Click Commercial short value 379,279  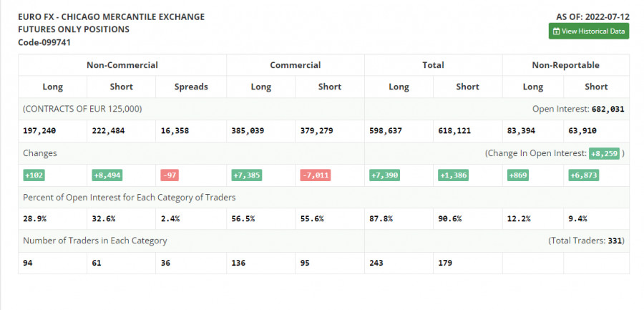317,131
